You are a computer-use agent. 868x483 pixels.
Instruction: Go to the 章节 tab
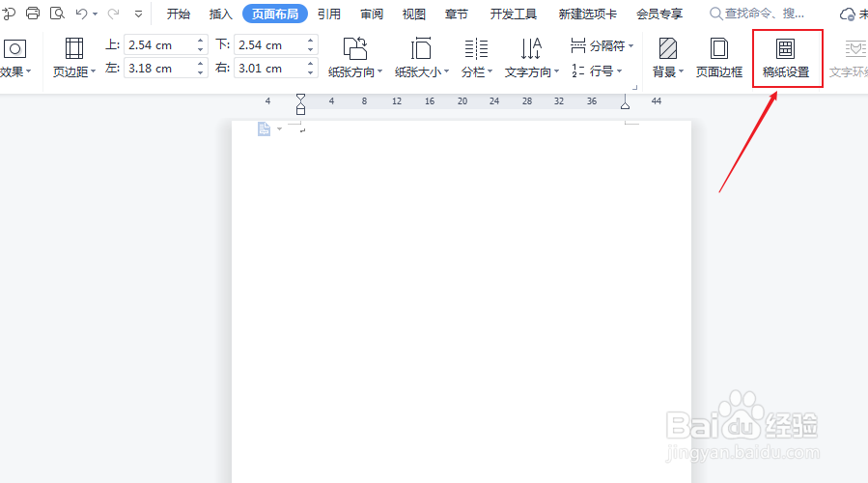pos(456,14)
